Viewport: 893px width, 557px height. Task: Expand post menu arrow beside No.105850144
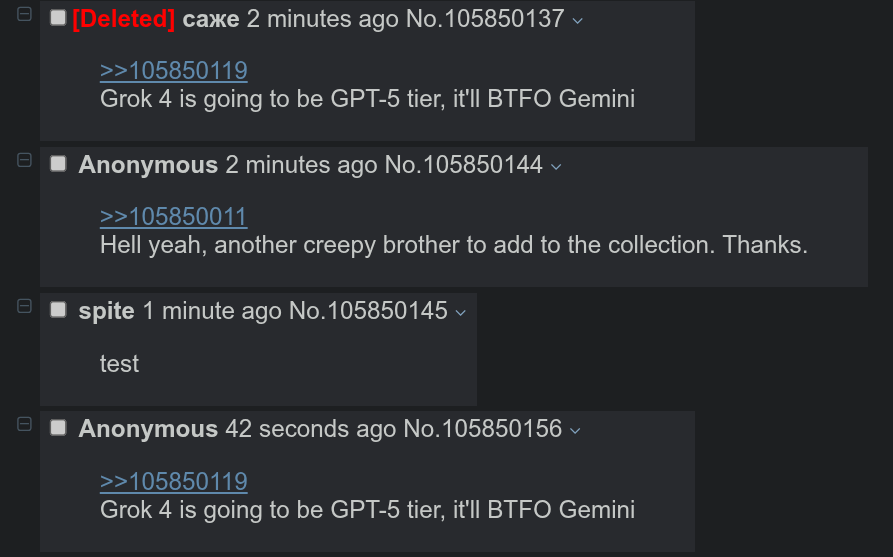[x=556, y=166]
